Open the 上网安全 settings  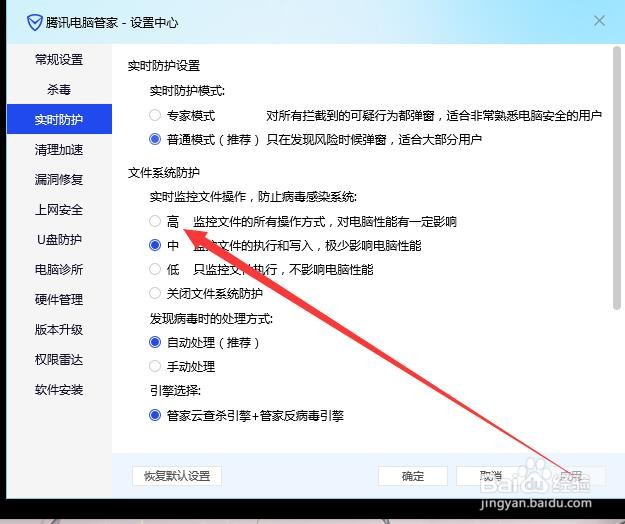pyautogui.click(x=59, y=210)
